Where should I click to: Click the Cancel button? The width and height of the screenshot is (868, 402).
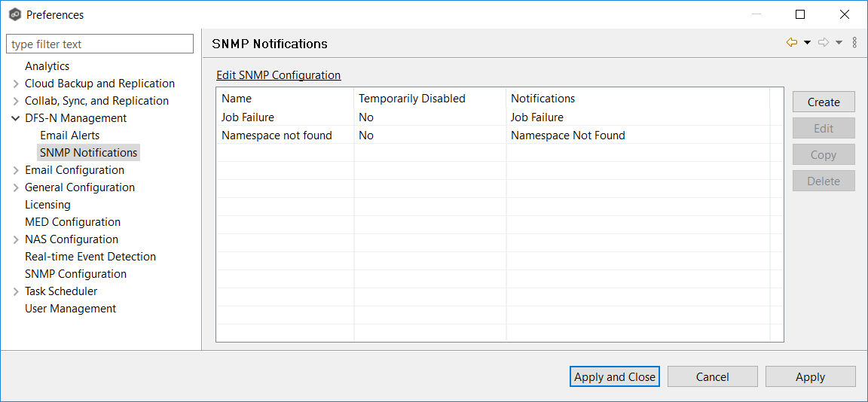[712, 377]
